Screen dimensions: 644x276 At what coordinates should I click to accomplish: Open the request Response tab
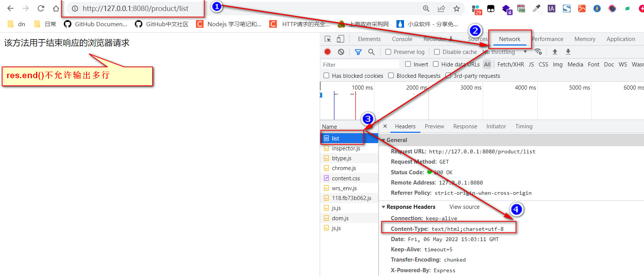[x=465, y=126]
